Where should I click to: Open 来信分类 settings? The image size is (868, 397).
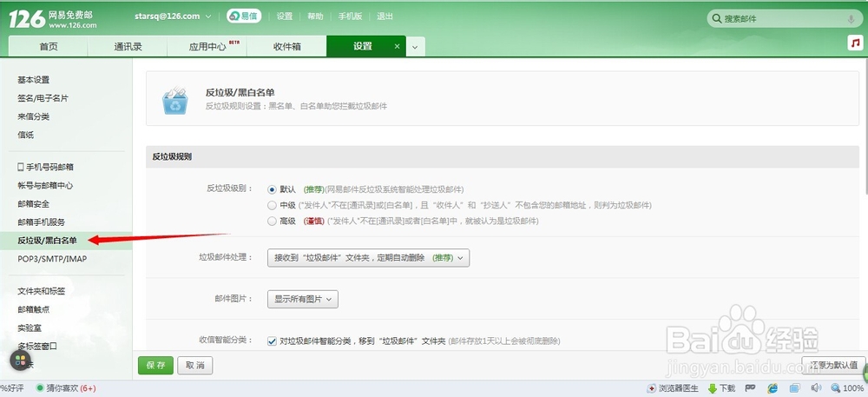(x=34, y=116)
